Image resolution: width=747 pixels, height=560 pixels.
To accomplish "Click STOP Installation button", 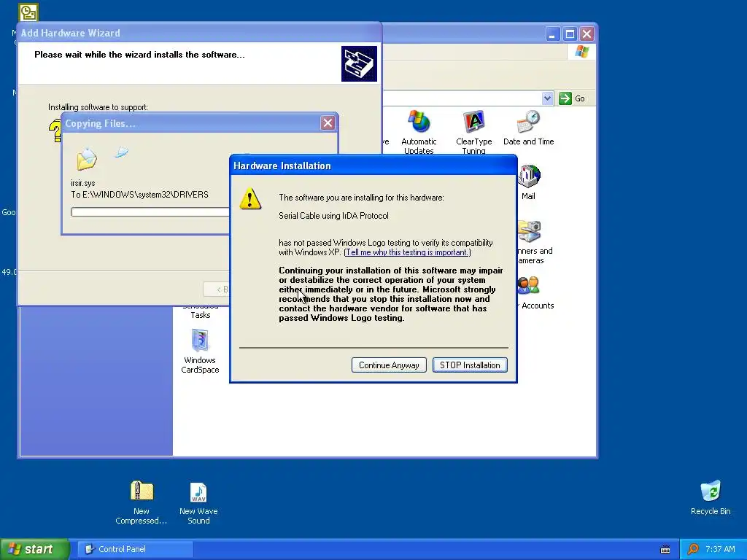I will point(470,365).
